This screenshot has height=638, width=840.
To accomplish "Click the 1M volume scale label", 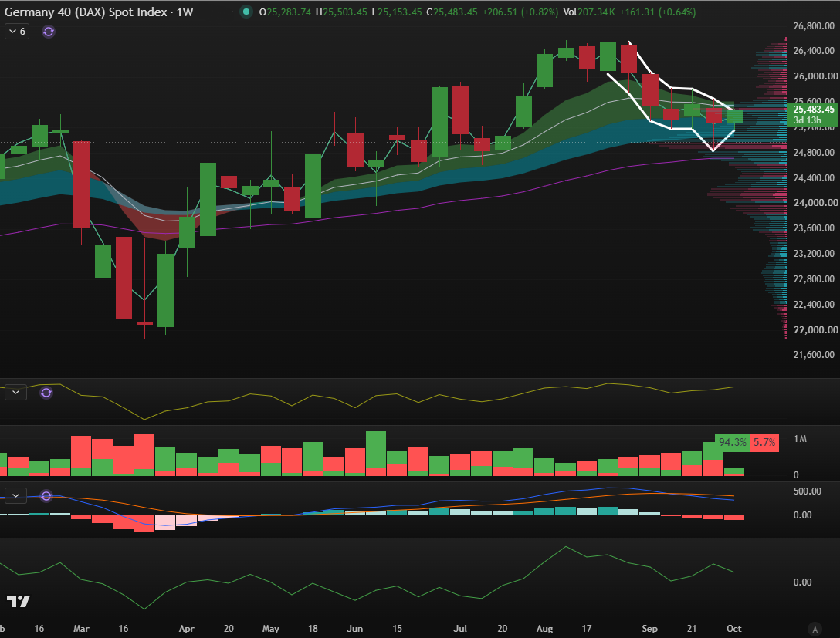I will [x=800, y=439].
